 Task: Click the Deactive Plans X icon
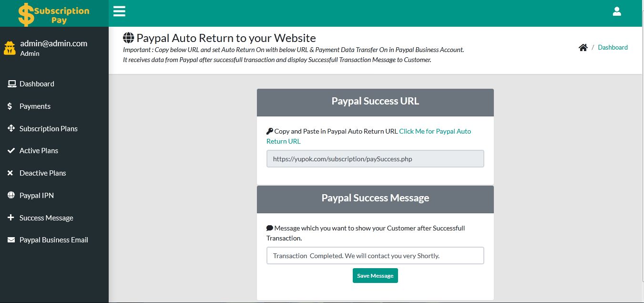coord(10,173)
